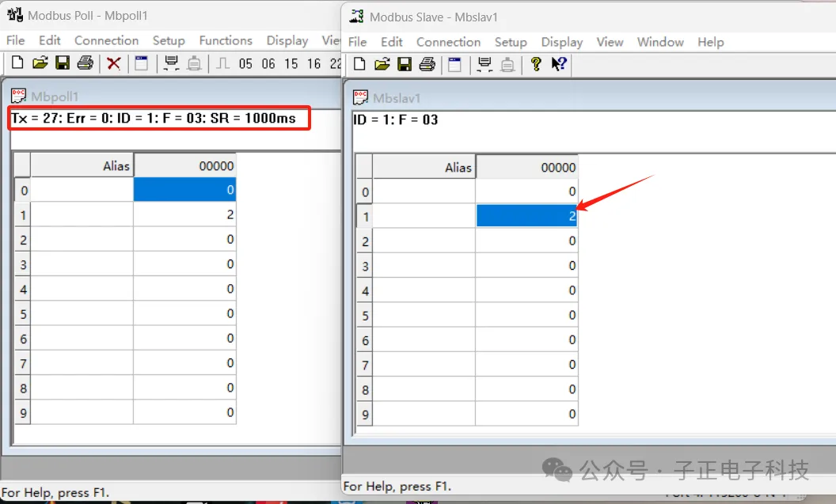This screenshot has height=504, width=836.
Task: Select the highlighted value 2 cell in Modbus Slave
Action: point(527,216)
